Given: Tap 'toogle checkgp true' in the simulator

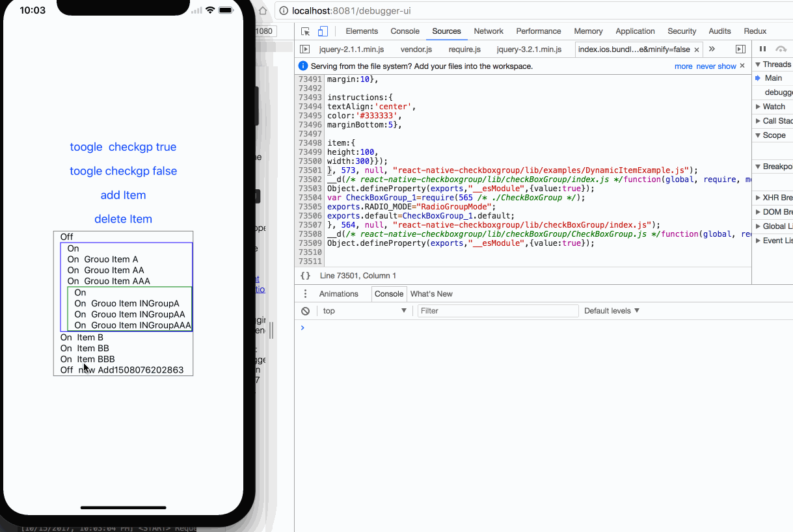Looking at the screenshot, I should pyautogui.click(x=123, y=147).
